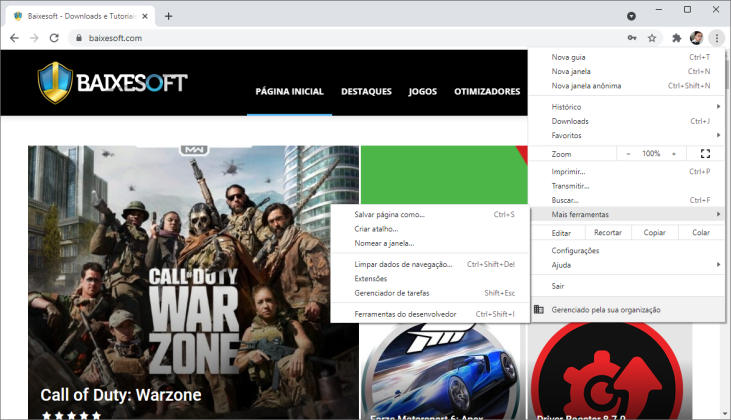The height and width of the screenshot is (420, 731).
Task: Open Ferramentas do desenvolvedor
Action: point(430,314)
